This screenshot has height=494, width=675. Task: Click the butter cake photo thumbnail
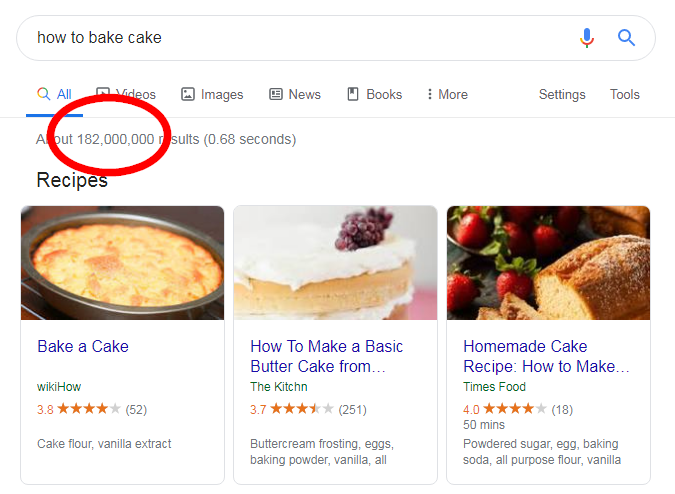click(335, 263)
